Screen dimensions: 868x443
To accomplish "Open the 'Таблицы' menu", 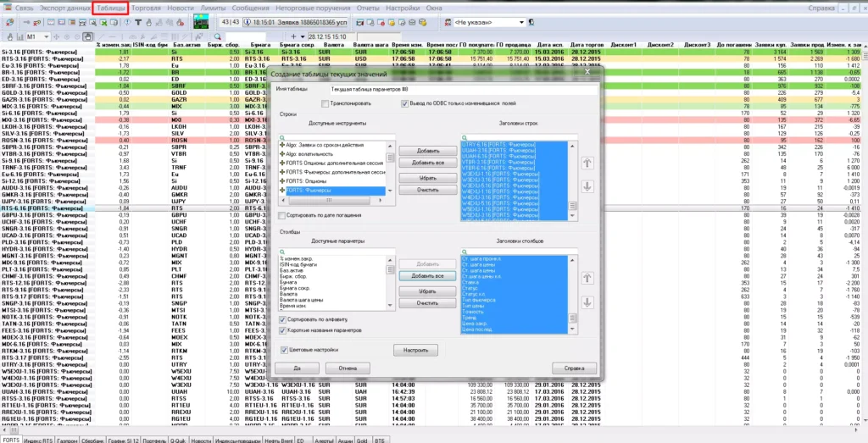I will point(110,8).
